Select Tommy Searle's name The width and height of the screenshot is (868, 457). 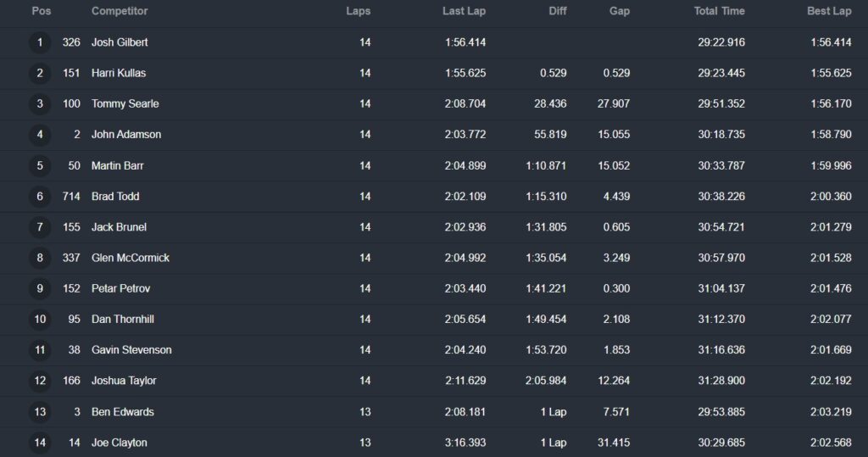coord(125,103)
